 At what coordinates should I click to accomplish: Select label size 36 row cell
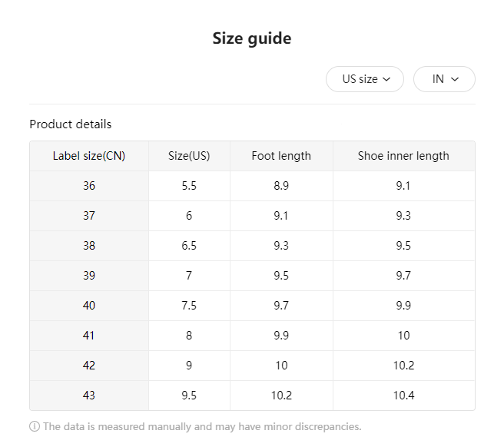(x=89, y=186)
